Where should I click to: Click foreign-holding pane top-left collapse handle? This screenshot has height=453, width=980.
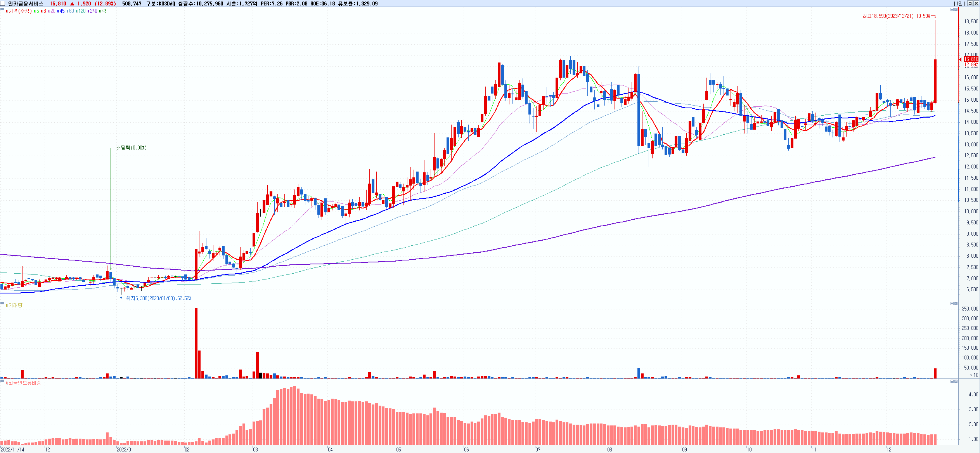(2, 381)
